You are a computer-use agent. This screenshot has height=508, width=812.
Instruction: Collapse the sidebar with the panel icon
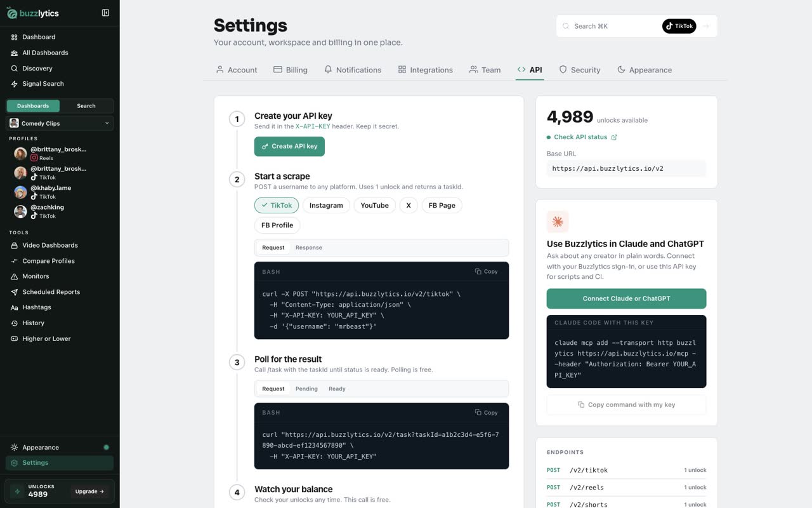coord(105,13)
